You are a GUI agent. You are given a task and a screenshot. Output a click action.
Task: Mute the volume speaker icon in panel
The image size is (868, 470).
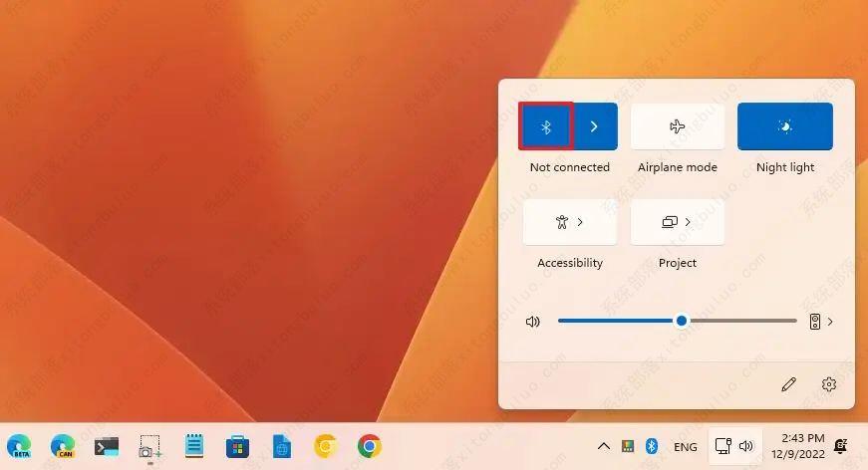pyautogui.click(x=533, y=322)
